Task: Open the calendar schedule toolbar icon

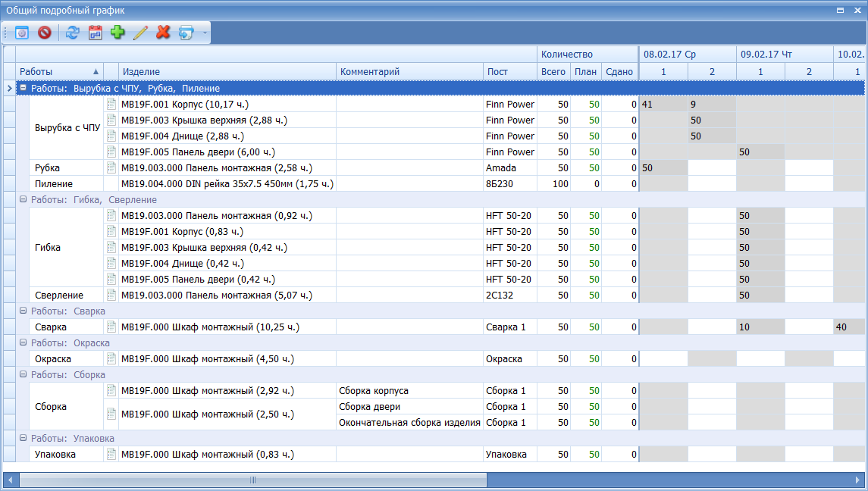Action: [x=95, y=33]
